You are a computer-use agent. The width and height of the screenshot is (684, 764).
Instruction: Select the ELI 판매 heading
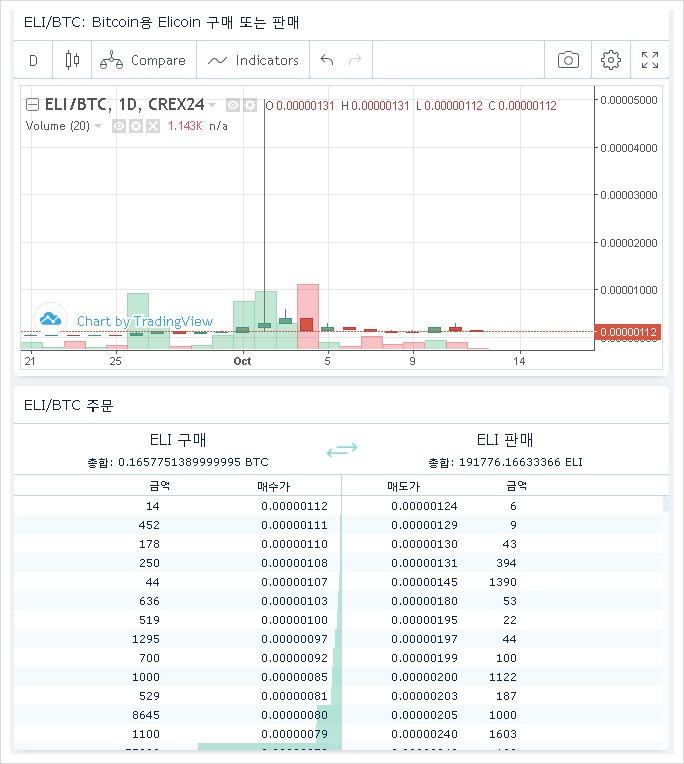pos(505,440)
